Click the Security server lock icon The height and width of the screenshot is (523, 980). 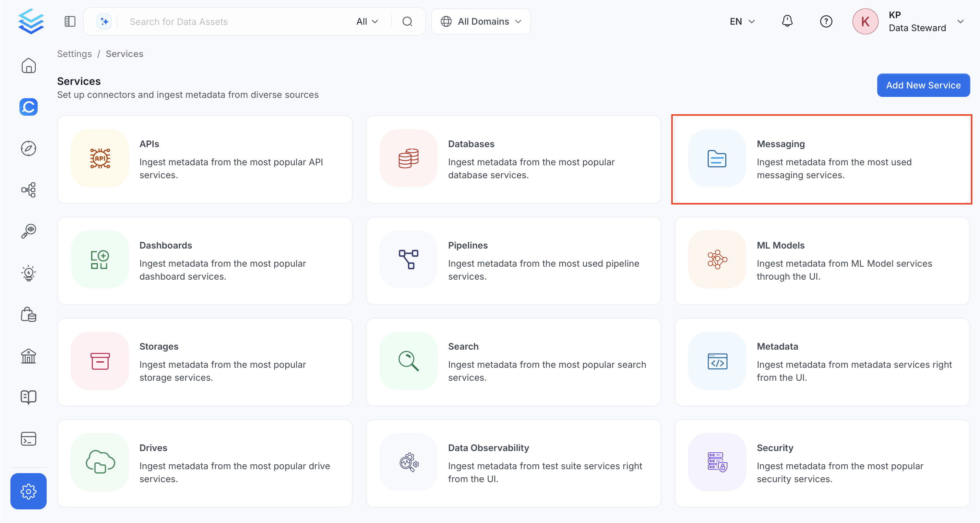coord(717,462)
